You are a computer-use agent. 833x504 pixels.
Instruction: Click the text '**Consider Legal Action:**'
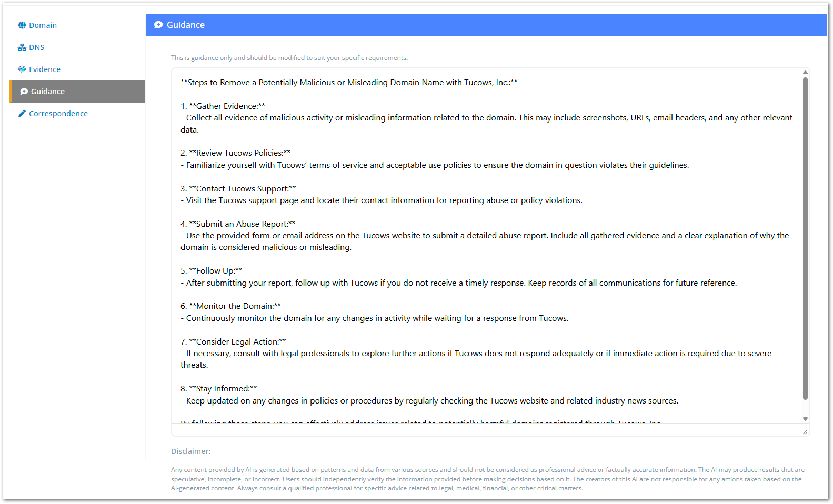click(x=237, y=342)
